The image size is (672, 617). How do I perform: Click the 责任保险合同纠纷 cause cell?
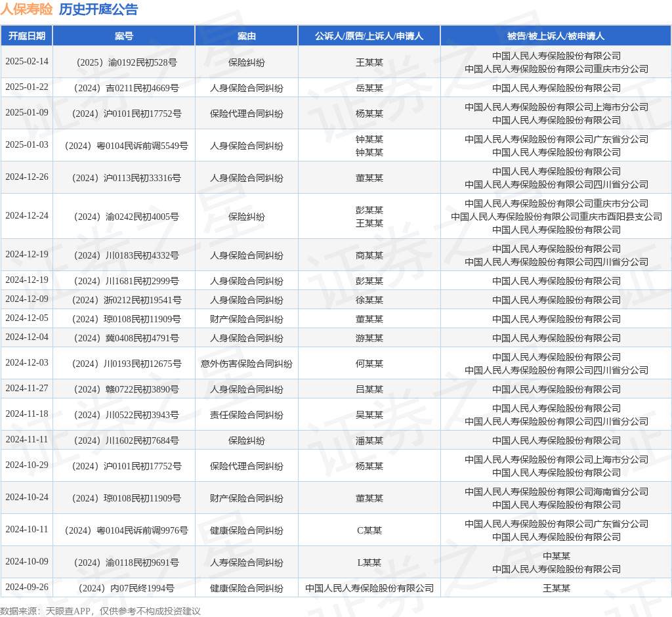247,415
